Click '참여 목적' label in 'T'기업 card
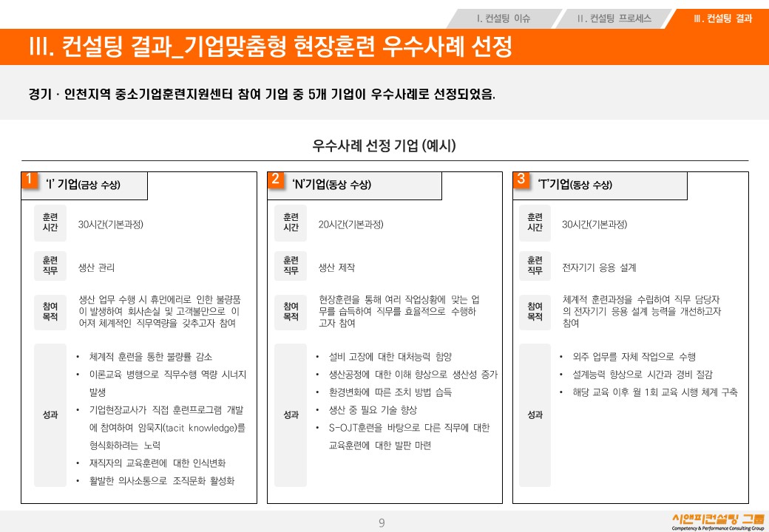Image resolution: width=769 pixels, height=532 pixels. [x=535, y=312]
